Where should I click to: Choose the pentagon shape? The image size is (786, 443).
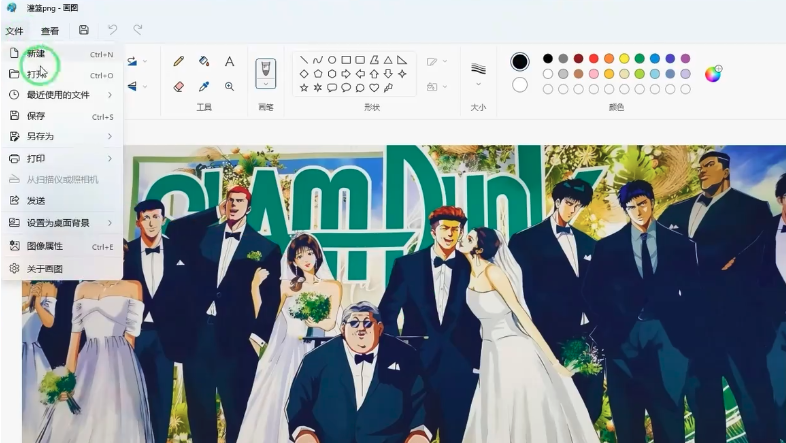tap(318, 74)
